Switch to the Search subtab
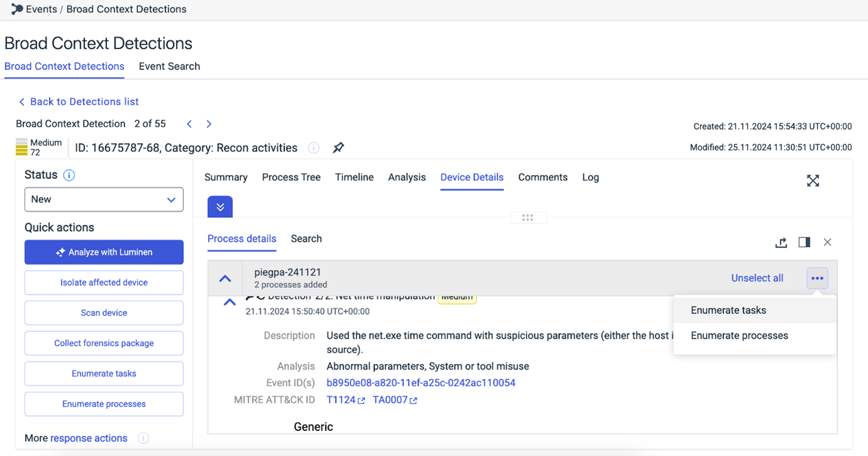 coord(307,239)
